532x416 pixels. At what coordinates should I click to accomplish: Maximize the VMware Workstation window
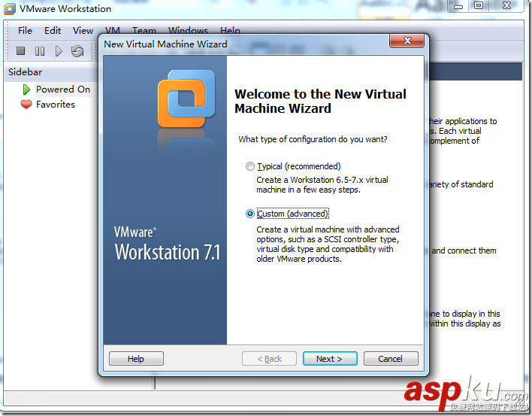tap(479, 6)
